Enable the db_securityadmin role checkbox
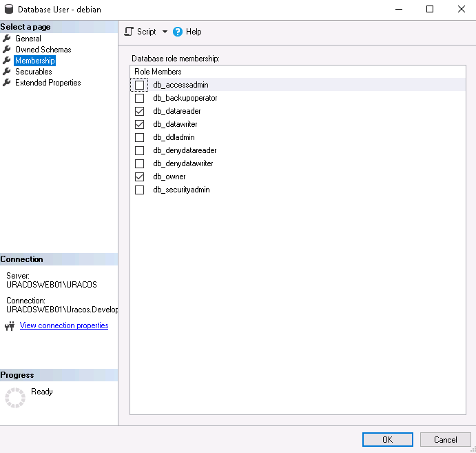Screen dimensions: 476x453 point(140,190)
